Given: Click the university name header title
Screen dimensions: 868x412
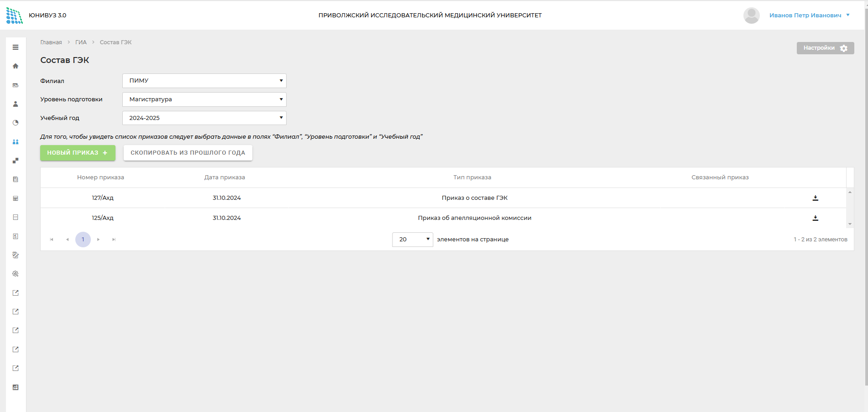Looking at the screenshot, I should [430, 16].
